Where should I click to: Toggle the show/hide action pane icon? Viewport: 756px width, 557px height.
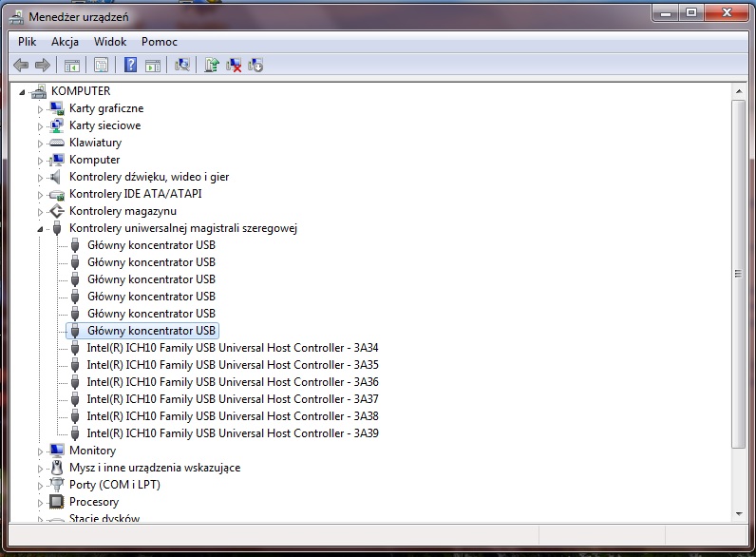[153, 66]
